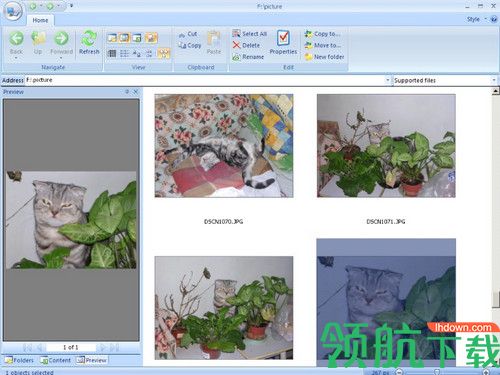The width and height of the screenshot is (500, 375).
Task: Refresh the folder contents
Action: [89, 42]
